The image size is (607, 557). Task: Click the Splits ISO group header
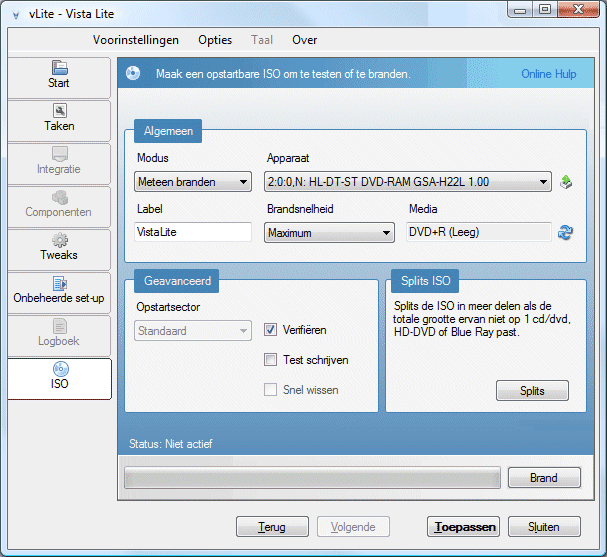pyautogui.click(x=425, y=281)
